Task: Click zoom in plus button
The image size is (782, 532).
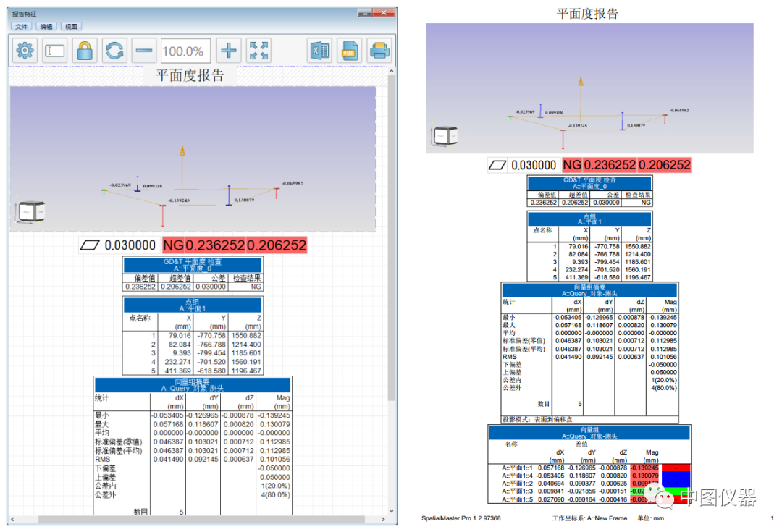Action: (x=227, y=51)
